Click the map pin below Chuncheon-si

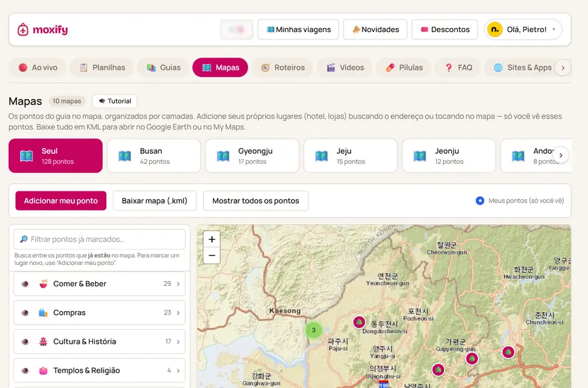508,353
